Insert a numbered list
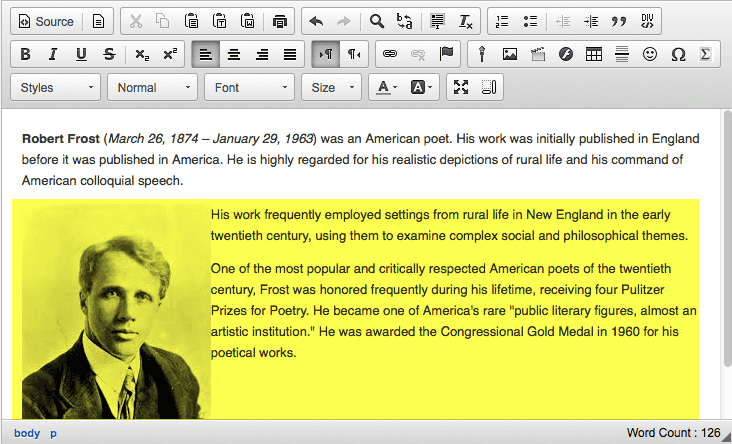This screenshot has height=444, width=732. [x=502, y=21]
